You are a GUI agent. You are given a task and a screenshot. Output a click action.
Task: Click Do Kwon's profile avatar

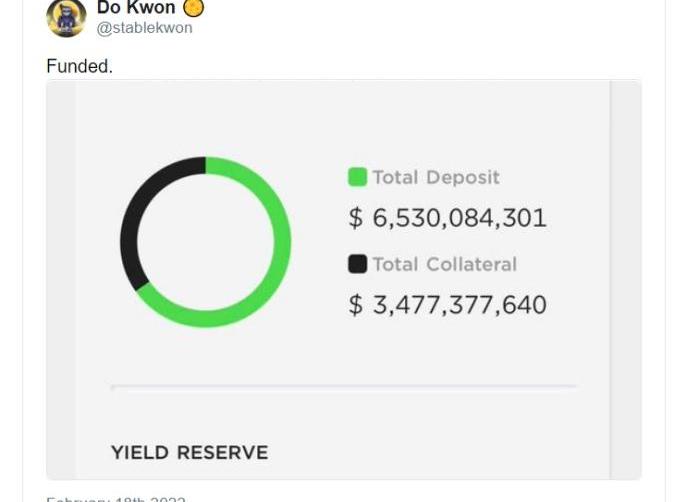66,17
